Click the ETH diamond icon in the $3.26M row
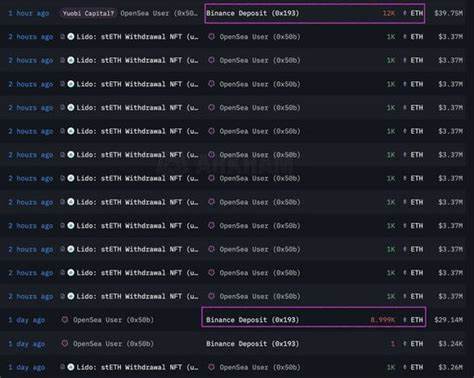Image resolution: width=474 pixels, height=378 pixels. tap(405, 367)
